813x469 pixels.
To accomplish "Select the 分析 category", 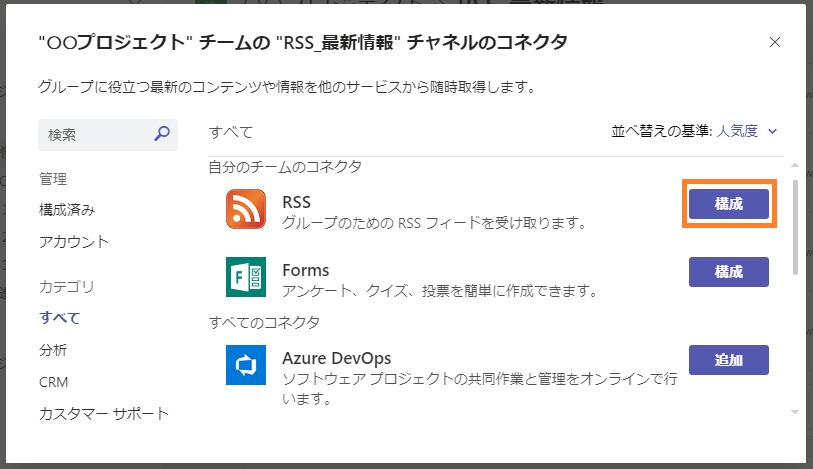I will click(x=53, y=350).
